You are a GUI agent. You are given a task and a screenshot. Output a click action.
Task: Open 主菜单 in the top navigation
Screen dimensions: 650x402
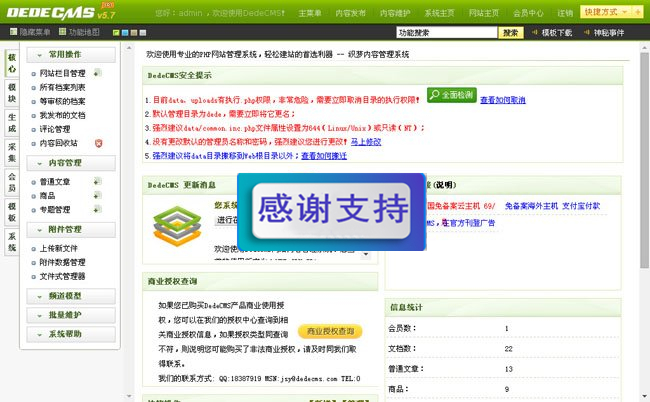[310, 13]
